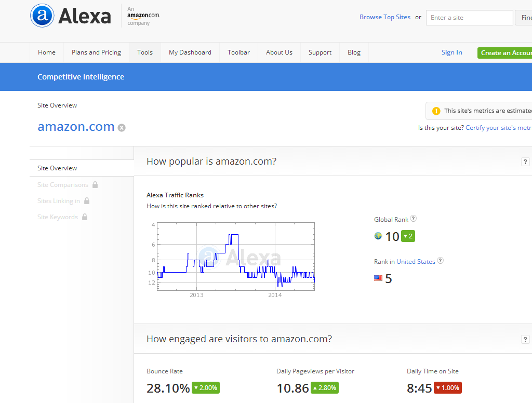The height and width of the screenshot is (403, 532).
Task: Click the Alexa logo icon
Action: [42, 16]
